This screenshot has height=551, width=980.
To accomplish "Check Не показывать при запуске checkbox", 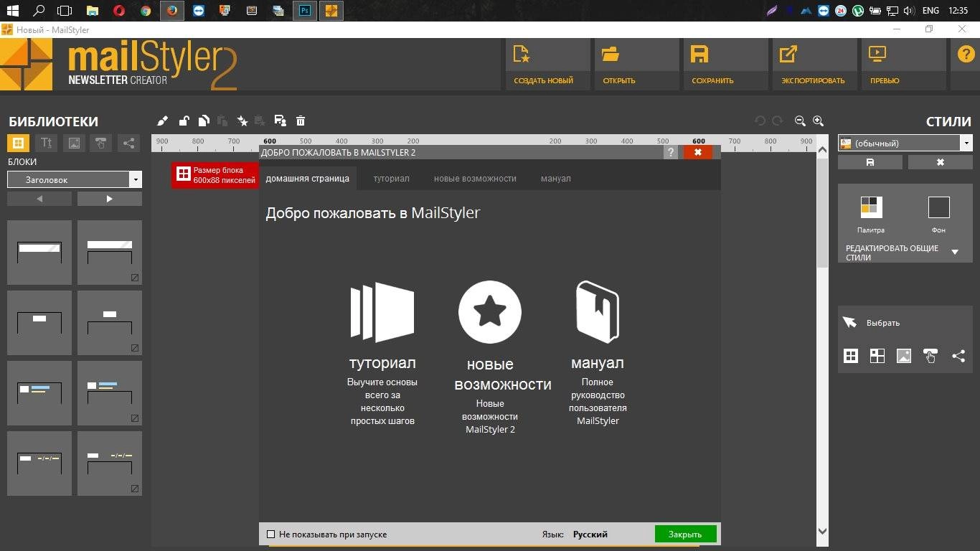I will click(x=271, y=534).
